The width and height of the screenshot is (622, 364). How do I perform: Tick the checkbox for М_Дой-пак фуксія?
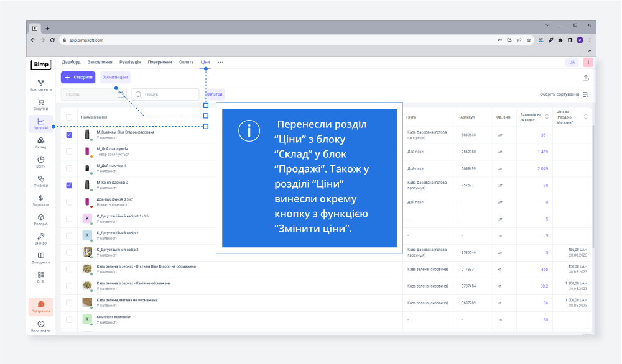[69, 152]
